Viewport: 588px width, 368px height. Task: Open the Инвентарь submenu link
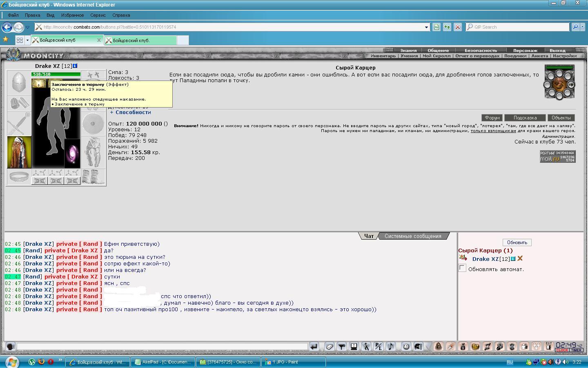(383, 56)
